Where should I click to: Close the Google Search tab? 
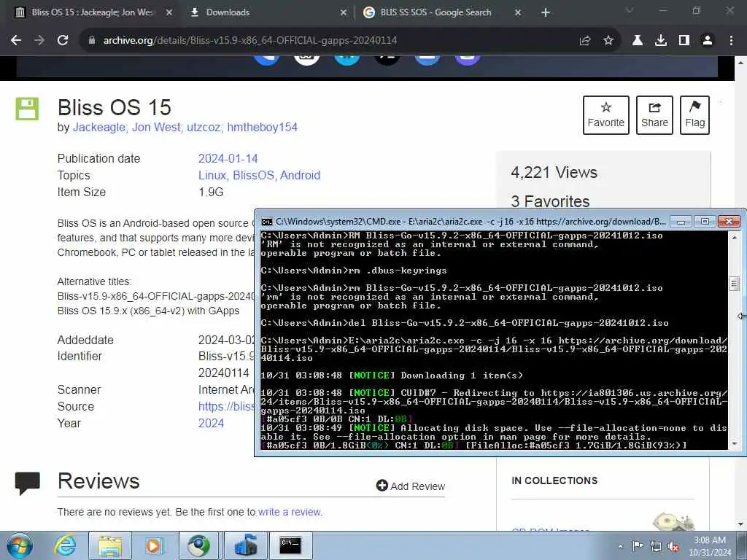tap(518, 12)
